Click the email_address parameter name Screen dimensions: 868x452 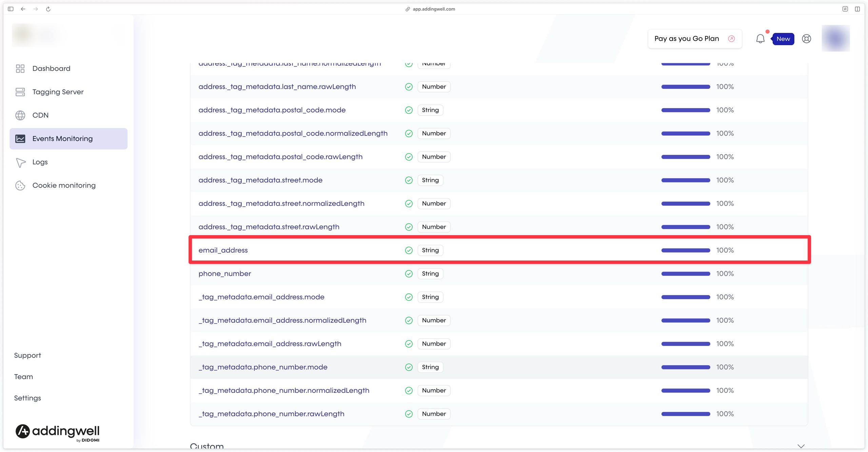223,250
